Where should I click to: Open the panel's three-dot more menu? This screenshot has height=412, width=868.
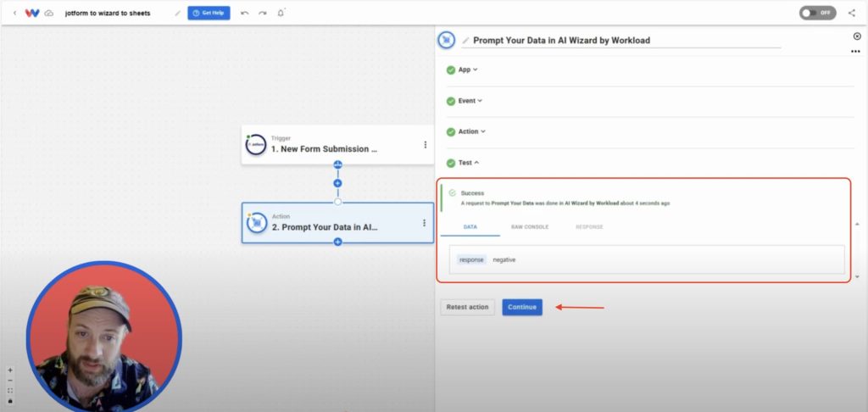tap(855, 52)
